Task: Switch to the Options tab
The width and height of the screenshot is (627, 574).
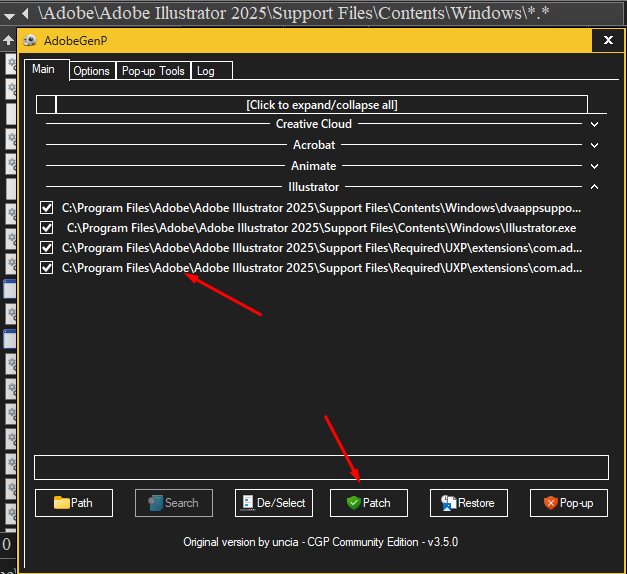Action: click(91, 71)
